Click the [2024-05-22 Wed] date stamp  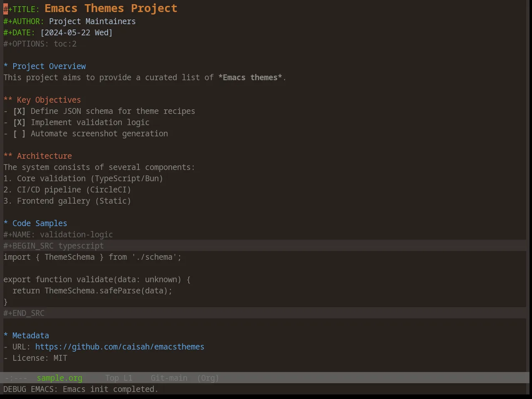click(76, 33)
